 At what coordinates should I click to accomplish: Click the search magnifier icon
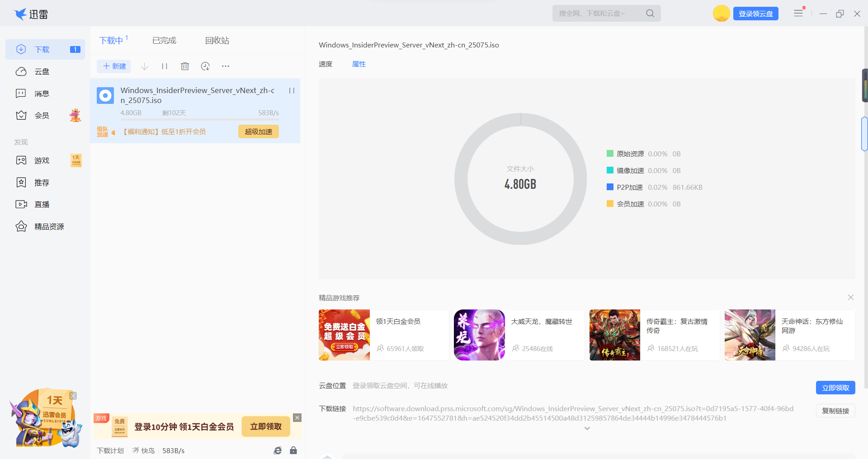650,14
